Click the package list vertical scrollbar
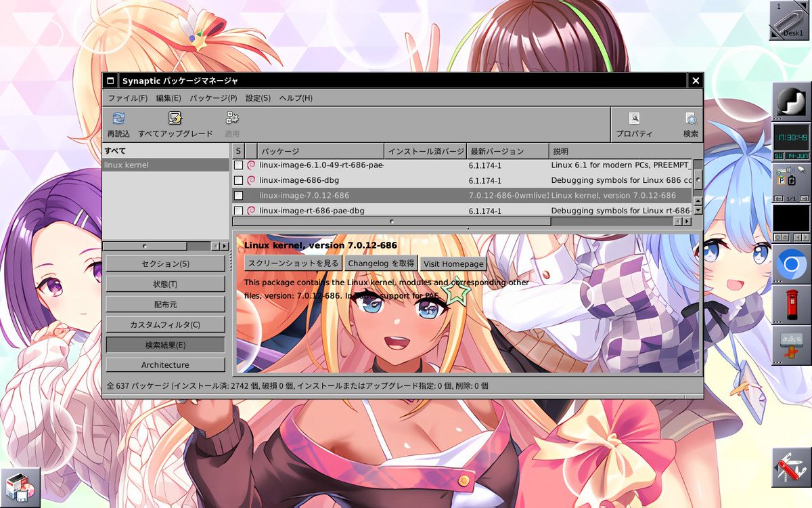The width and height of the screenshot is (812, 508). pyautogui.click(x=698, y=179)
